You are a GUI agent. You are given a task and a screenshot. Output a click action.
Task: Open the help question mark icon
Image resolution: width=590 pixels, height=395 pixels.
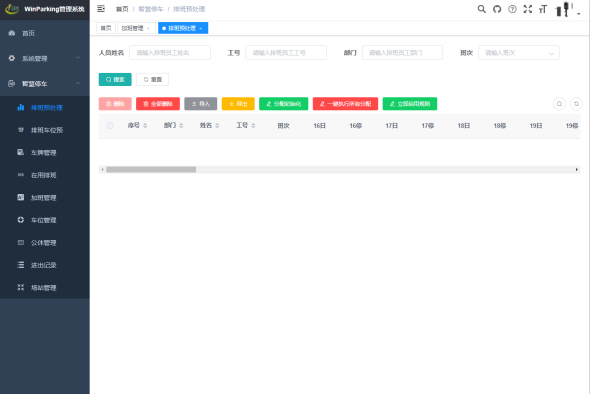(512, 9)
